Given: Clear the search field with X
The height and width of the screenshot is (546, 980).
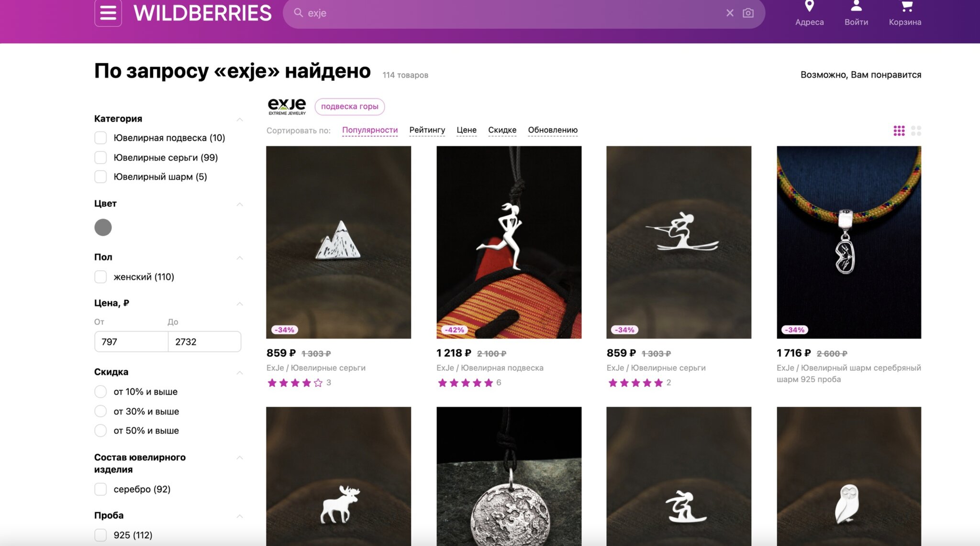Looking at the screenshot, I should point(730,13).
